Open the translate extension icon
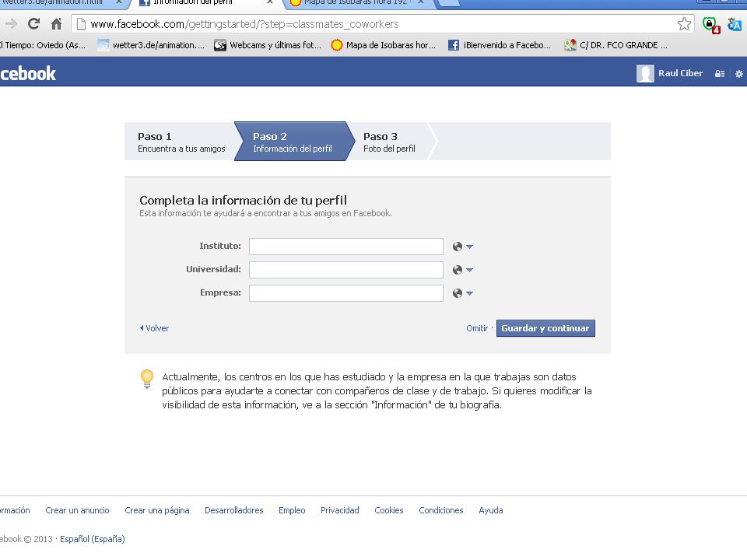747x560 pixels. point(734,24)
